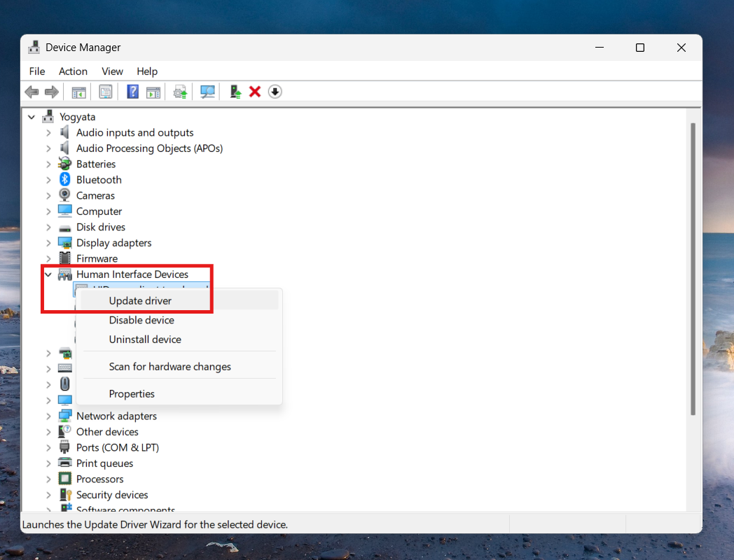Choose Properties from the context menu
734x560 pixels.
[131, 393]
